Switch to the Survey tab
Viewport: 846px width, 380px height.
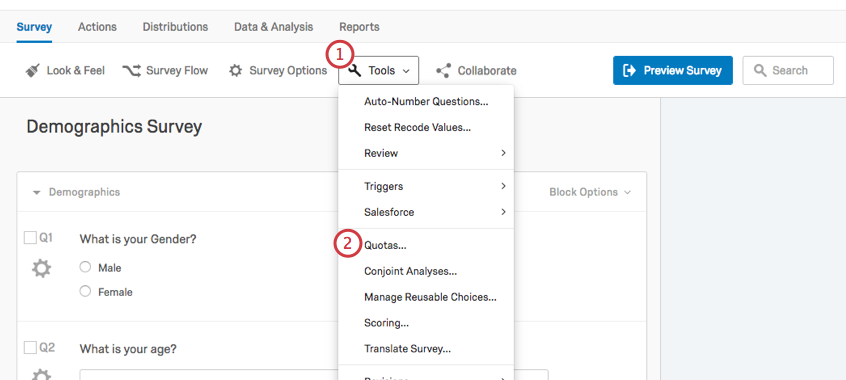pyautogui.click(x=34, y=27)
